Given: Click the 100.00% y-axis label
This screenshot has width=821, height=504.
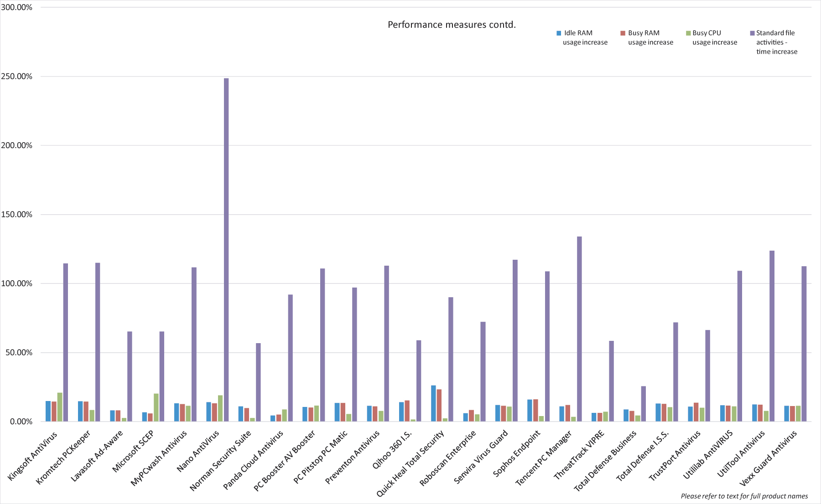Looking at the screenshot, I should [17, 283].
